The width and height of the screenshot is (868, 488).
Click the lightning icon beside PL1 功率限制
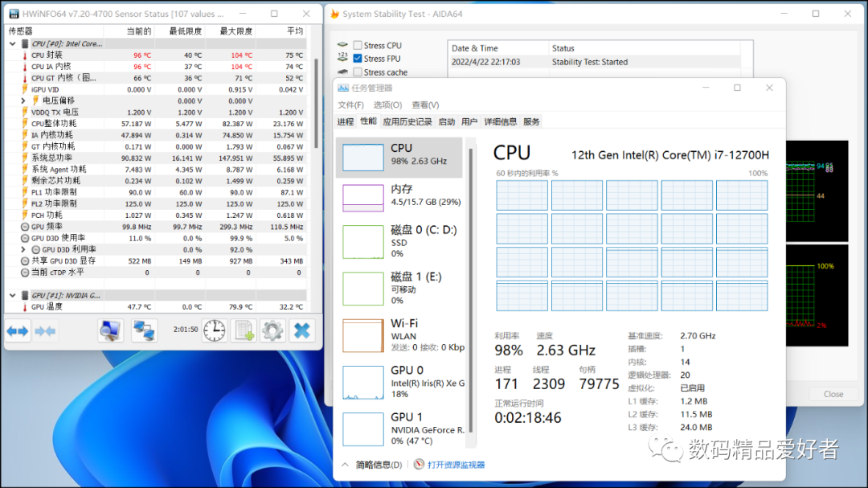(24, 192)
